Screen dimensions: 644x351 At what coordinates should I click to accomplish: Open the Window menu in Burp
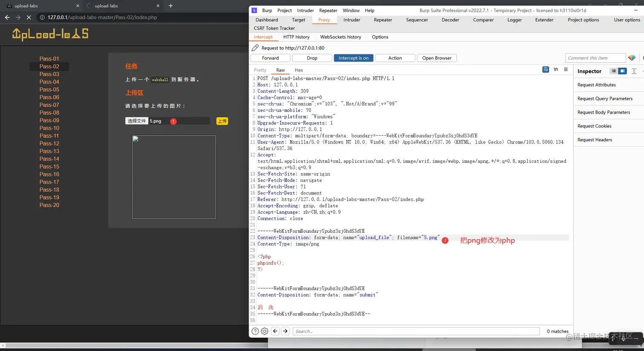click(x=351, y=10)
